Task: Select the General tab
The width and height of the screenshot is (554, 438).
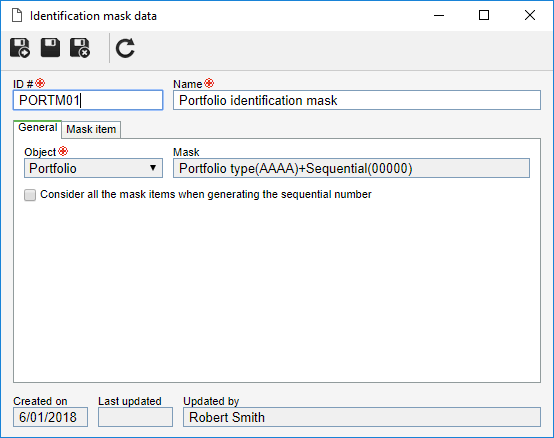Action: (37, 128)
